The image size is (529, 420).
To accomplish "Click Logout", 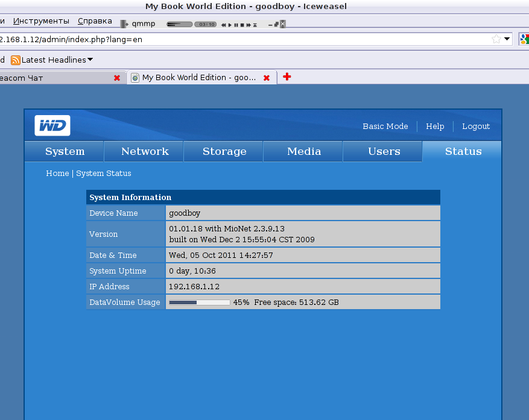I will (476, 127).
